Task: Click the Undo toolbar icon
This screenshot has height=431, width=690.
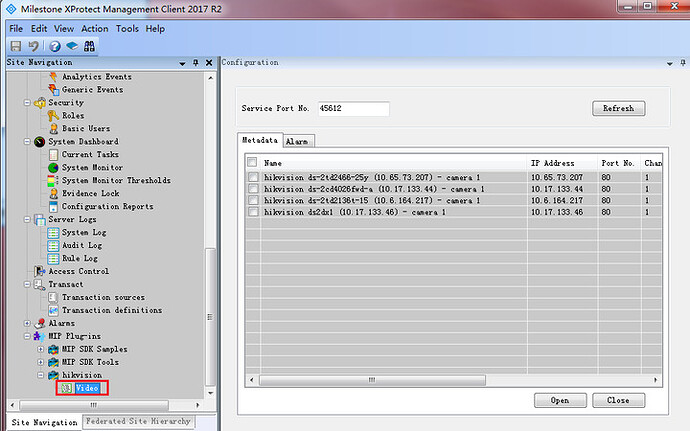Action: 33,46
